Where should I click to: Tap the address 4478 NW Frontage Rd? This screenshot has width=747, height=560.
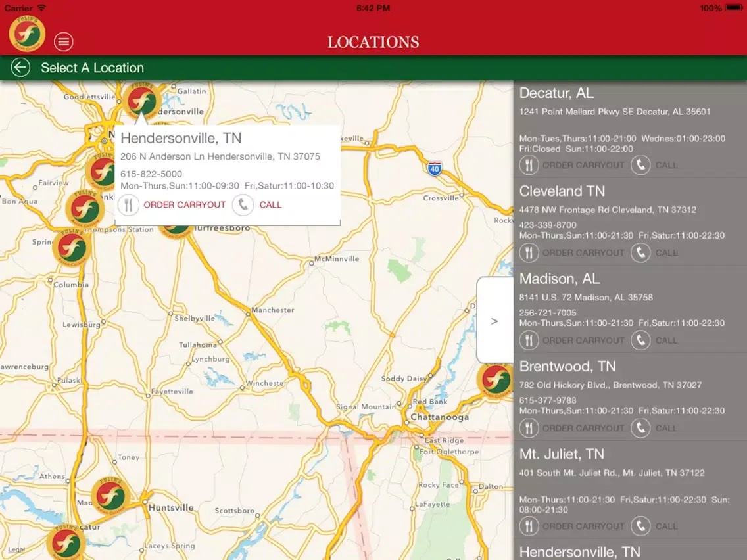point(608,210)
